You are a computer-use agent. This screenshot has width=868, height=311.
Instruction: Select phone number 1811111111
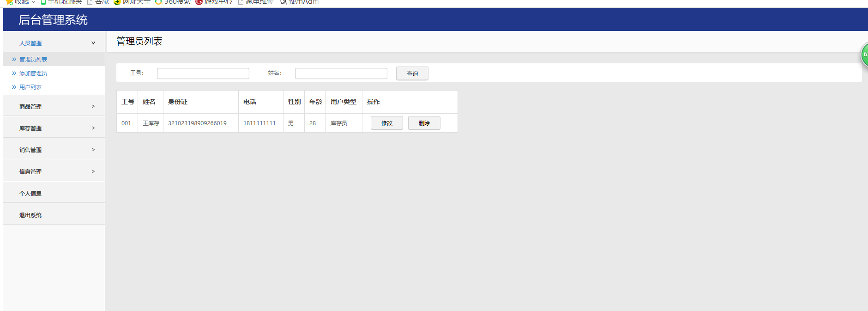(259, 123)
